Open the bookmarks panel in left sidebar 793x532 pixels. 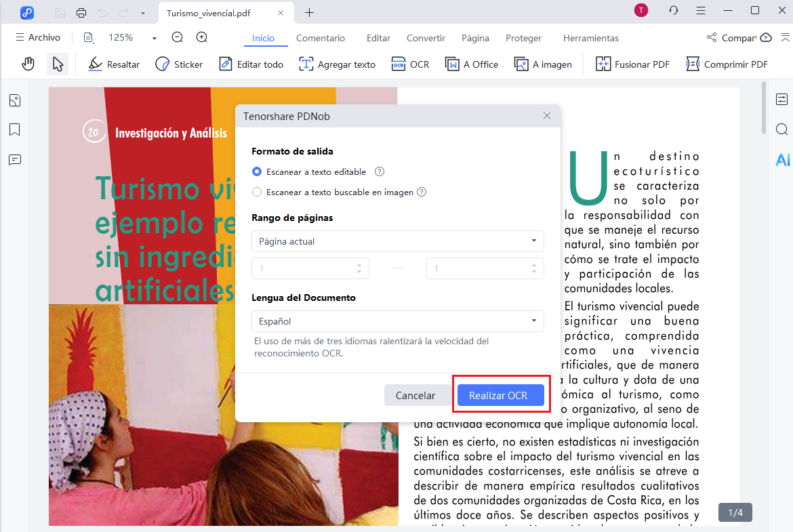[15, 129]
